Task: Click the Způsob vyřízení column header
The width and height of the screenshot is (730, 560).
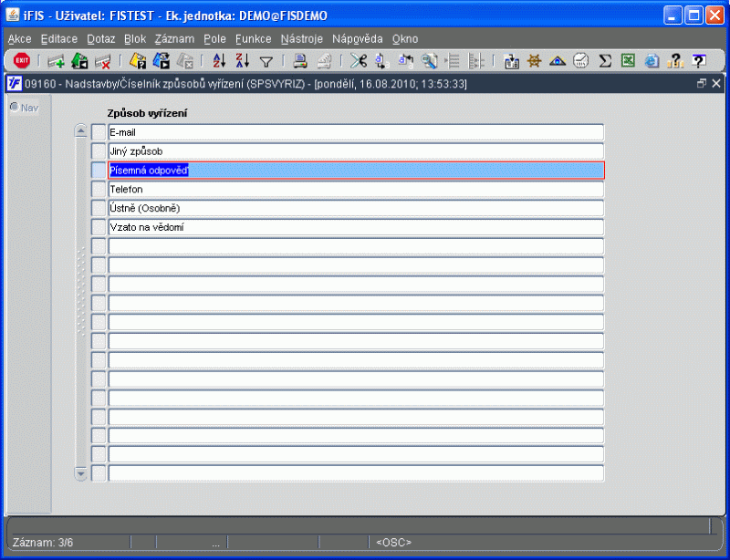Action: click(147, 114)
